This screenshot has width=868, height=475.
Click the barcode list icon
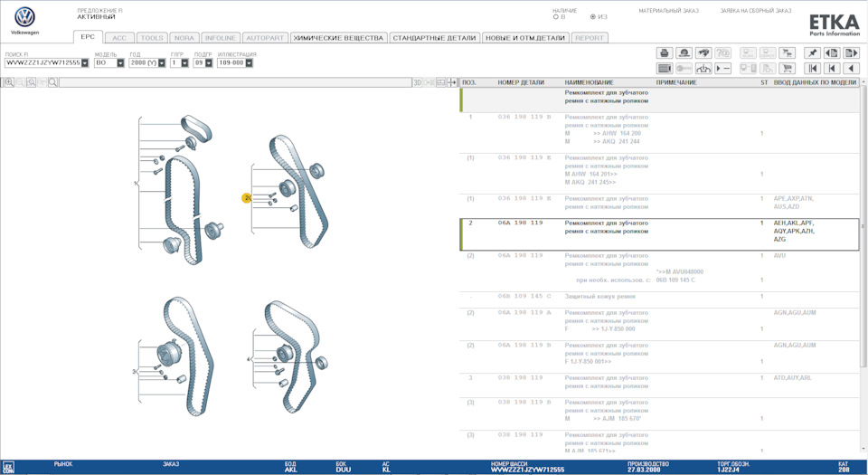[x=665, y=68]
